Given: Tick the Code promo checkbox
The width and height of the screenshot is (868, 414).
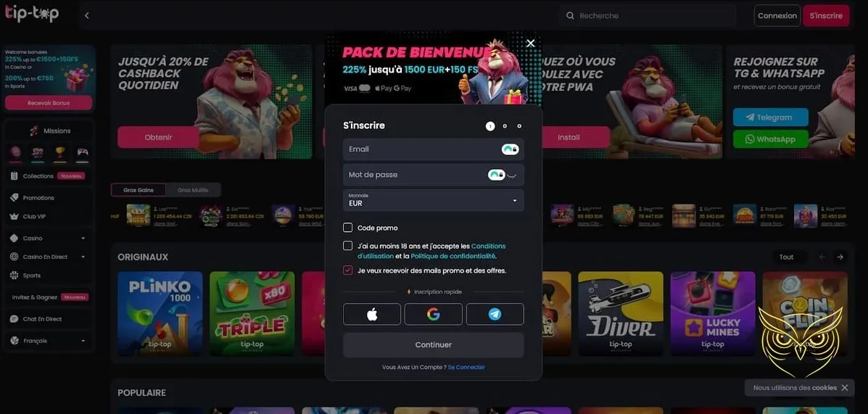Looking at the screenshot, I should coord(347,228).
